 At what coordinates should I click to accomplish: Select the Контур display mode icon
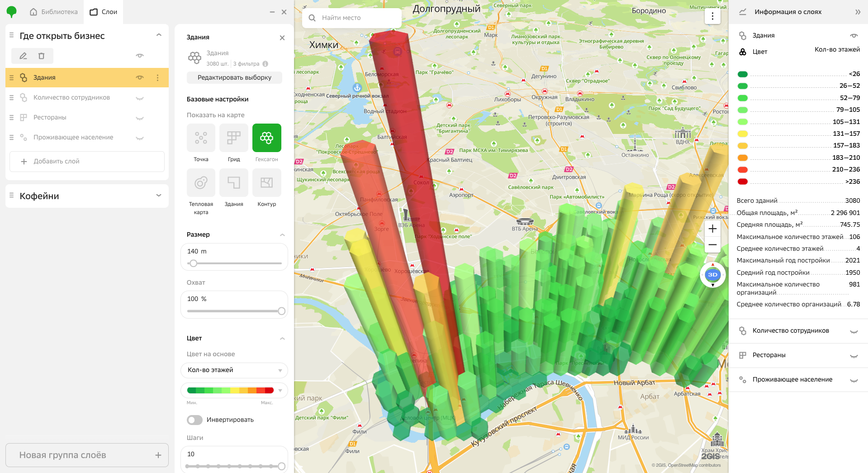coord(266,183)
